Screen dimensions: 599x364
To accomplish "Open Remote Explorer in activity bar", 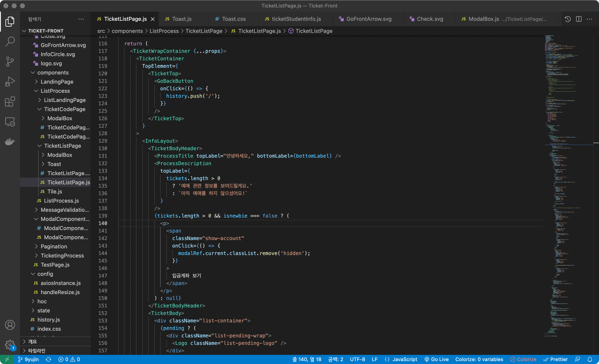I will coord(10,122).
